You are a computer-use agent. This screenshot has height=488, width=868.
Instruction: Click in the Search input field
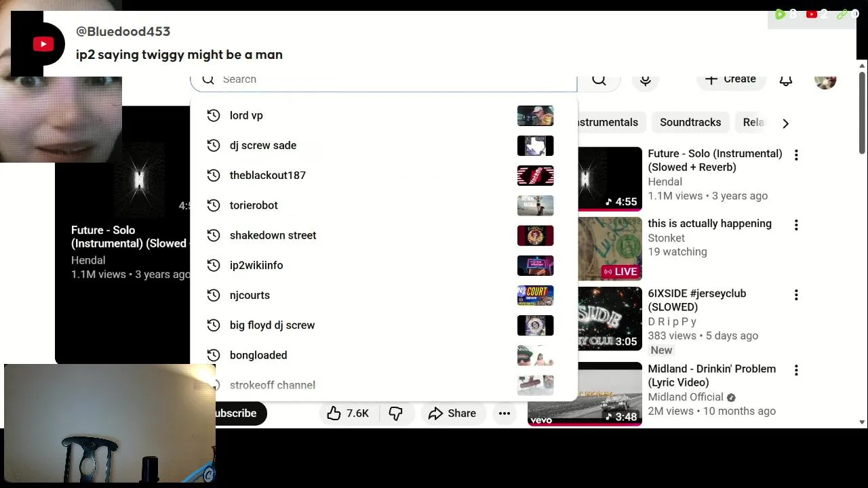(384, 80)
